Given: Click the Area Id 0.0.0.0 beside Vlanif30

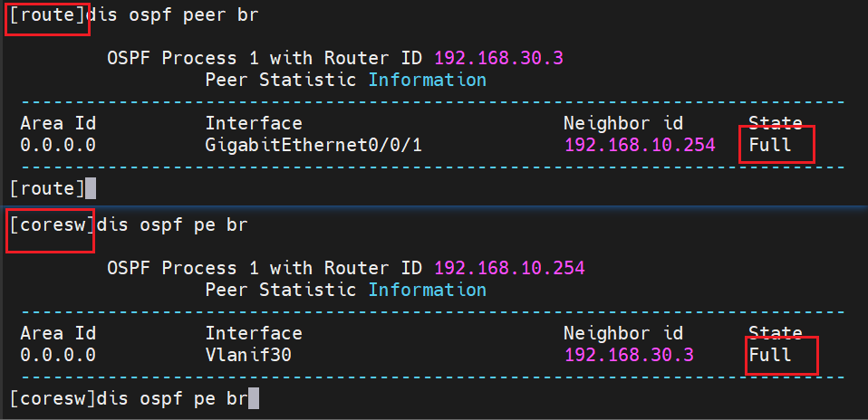Looking at the screenshot, I should [57, 355].
